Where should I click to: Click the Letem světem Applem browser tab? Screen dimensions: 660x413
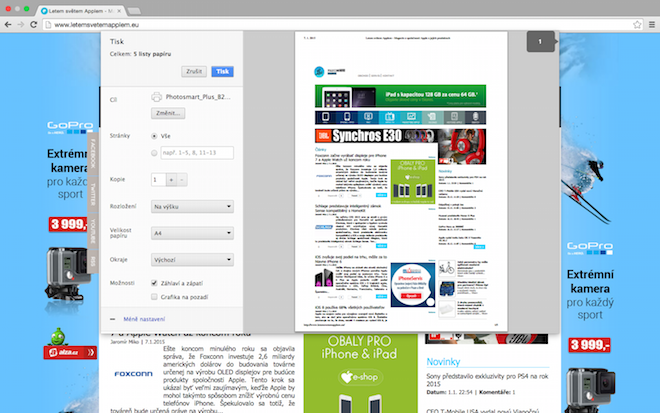click(80, 11)
